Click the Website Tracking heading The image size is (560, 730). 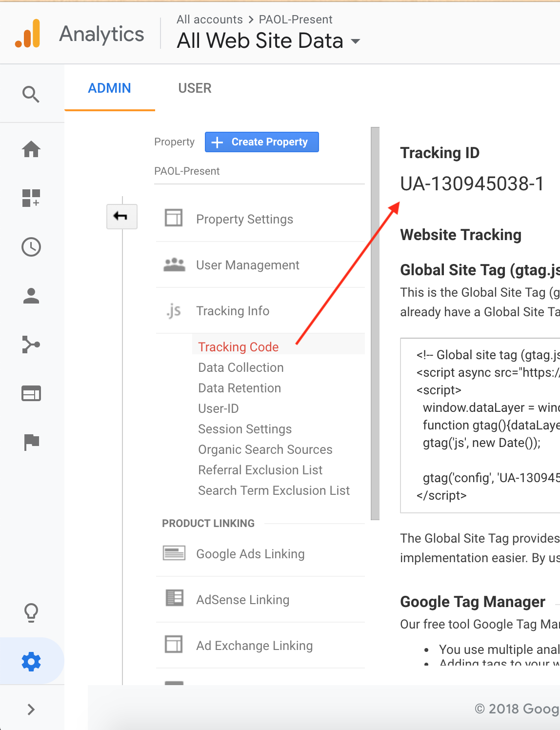click(x=460, y=235)
